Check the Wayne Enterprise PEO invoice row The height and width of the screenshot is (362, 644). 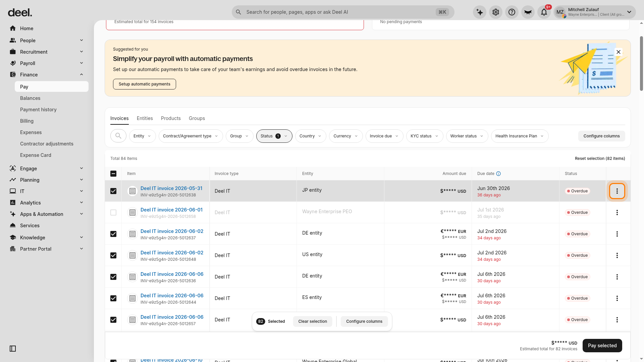[x=113, y=213]
